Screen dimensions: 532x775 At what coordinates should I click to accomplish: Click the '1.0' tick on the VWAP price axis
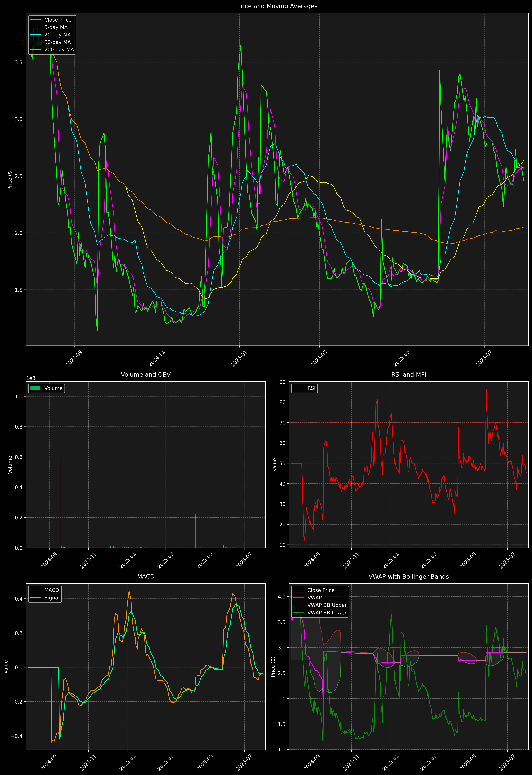click(x=282, y=750)
